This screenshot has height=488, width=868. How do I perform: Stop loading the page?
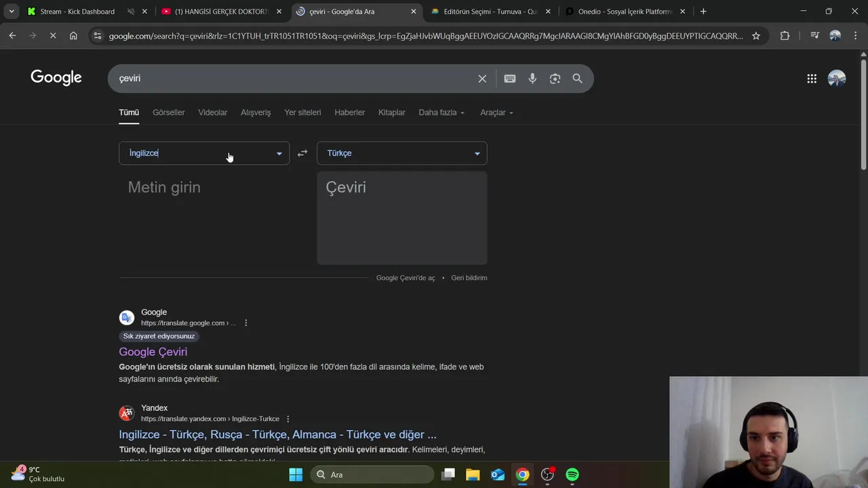(53, 36)
